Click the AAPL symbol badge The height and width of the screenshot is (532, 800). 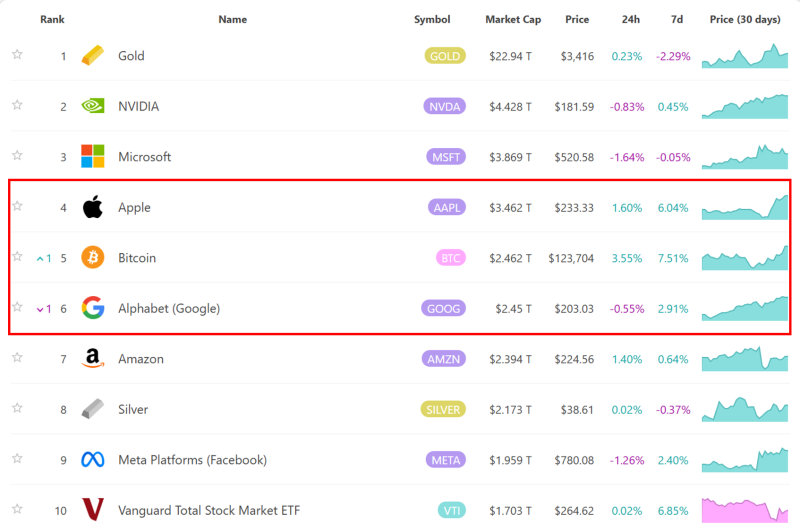click(446, 207)
